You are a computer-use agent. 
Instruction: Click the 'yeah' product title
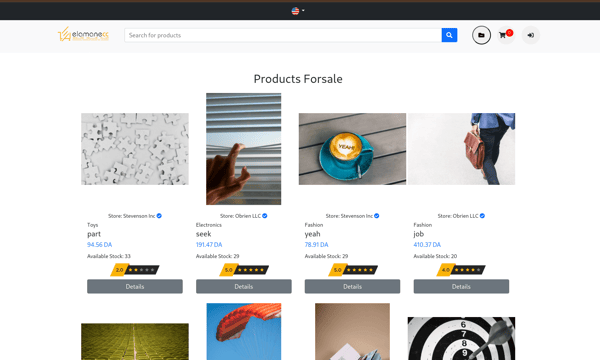(x=312, y=234)
